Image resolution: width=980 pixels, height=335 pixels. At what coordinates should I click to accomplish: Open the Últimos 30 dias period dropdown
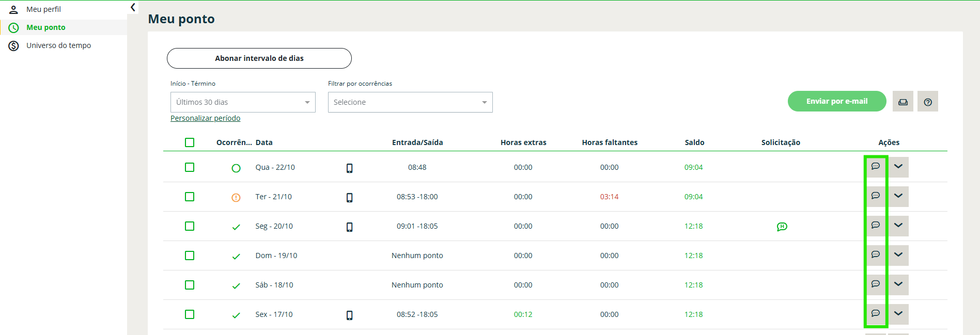click(x=243, y=102)
